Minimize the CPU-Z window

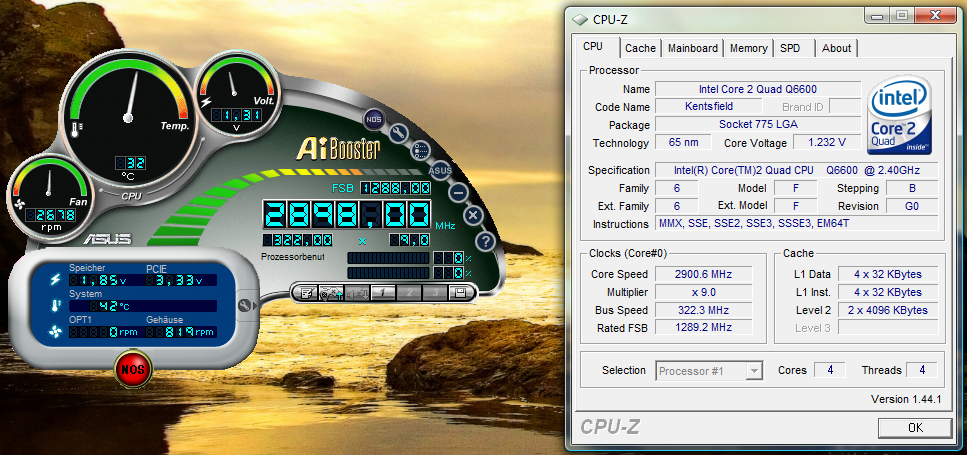point(877,15)
